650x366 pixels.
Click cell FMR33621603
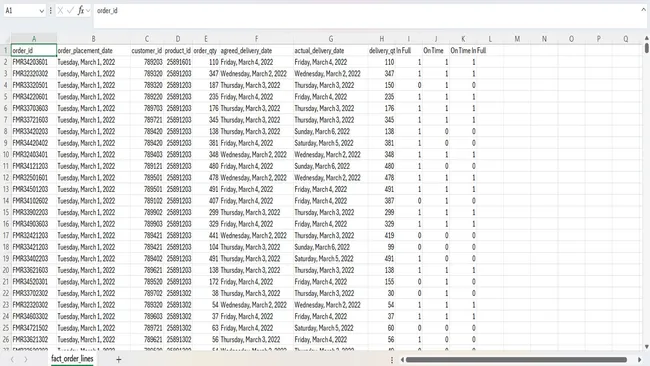pos(34,270)
